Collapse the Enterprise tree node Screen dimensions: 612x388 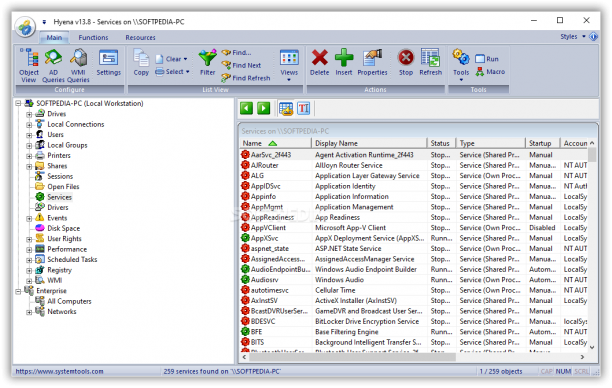point(18,292)
